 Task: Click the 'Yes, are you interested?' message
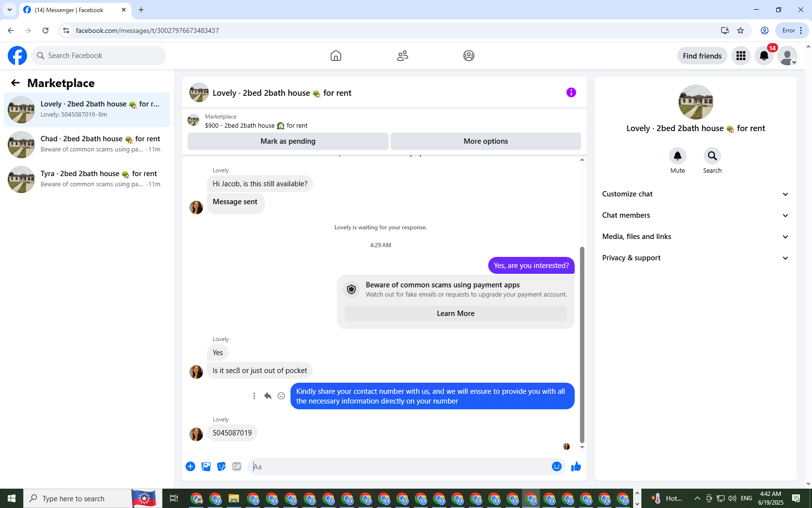pos(531,266)
